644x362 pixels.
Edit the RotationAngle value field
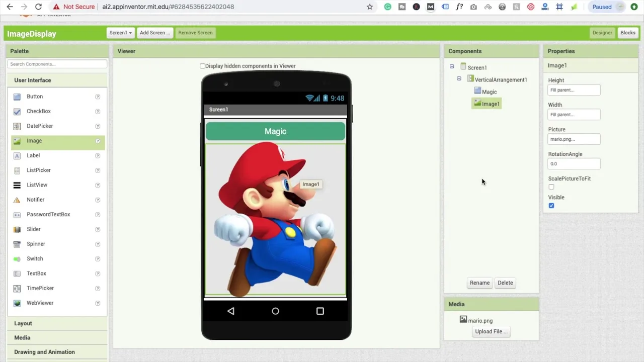[574, 163]
